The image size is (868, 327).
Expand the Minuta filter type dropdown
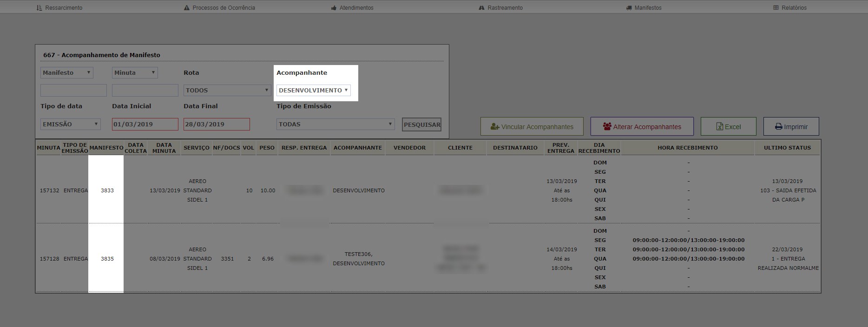pos(135,73)
